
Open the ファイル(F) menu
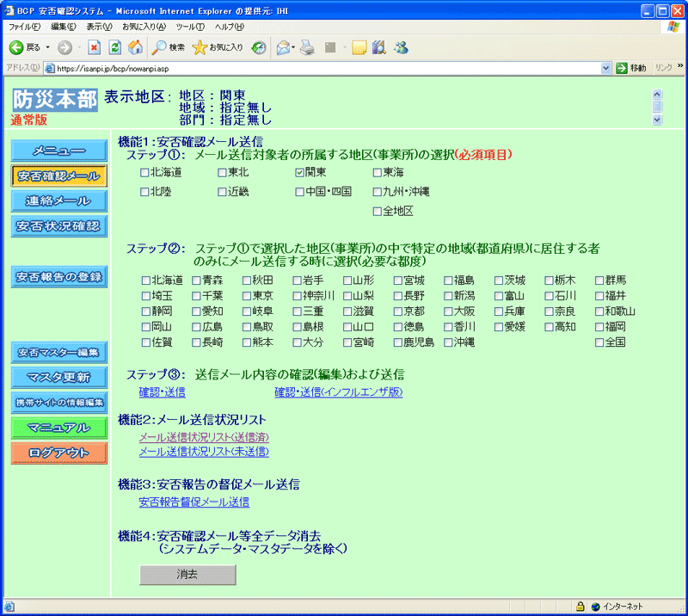[25, 27]
